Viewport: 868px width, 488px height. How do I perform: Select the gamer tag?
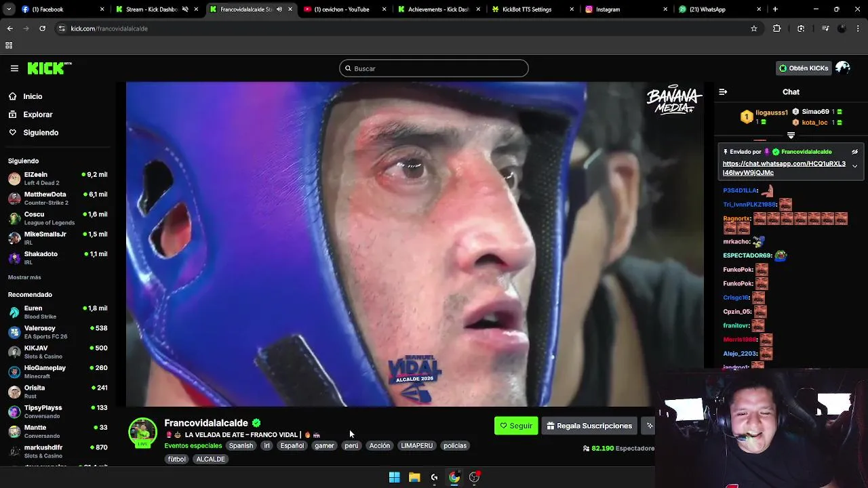pos(324,446)
